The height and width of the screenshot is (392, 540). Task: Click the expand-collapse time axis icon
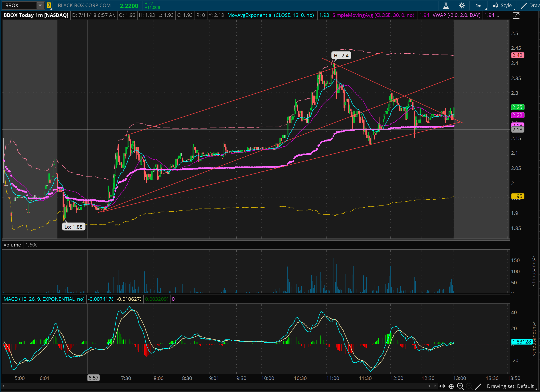[442, 386]
